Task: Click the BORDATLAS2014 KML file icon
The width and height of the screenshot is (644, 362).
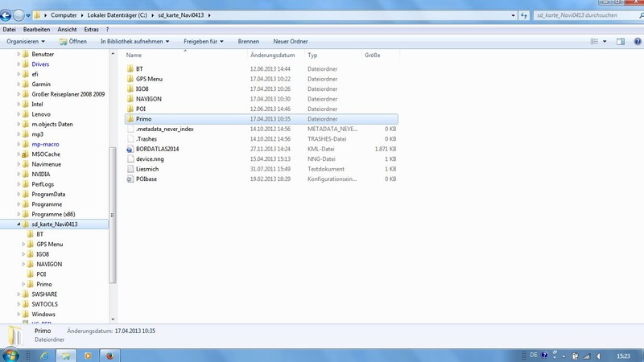Action: pyautogui.click(x=130, y=149)
